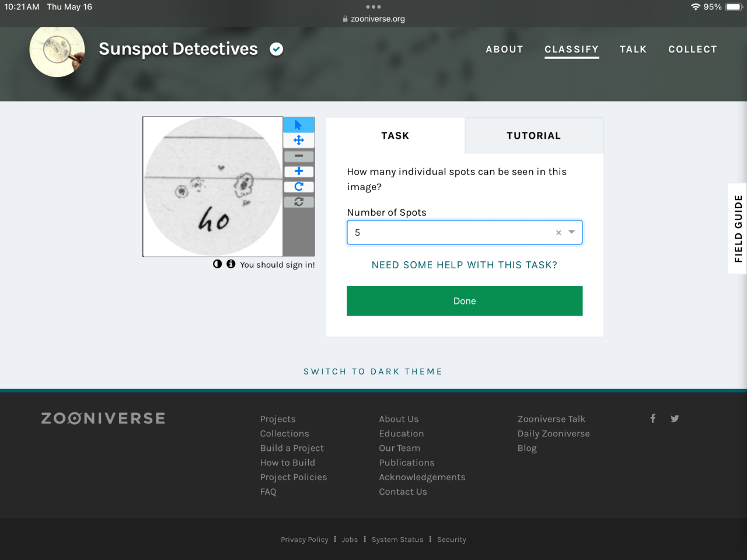Tap the battery indicator icon
Image resolution: width=747 pixels, height=560 pixels.
[x=734, y=7]
